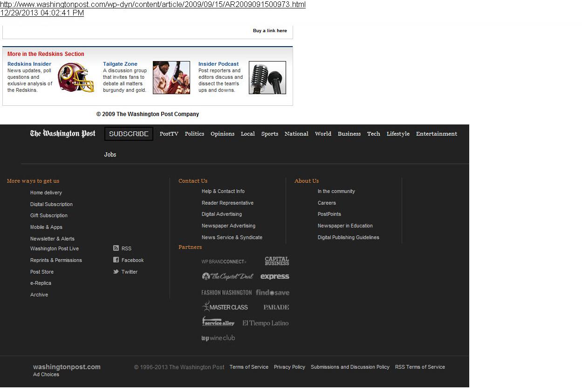Click The Washington Post footer logo
The height and width of the screenshot is (392, 582).
(63, 134)
